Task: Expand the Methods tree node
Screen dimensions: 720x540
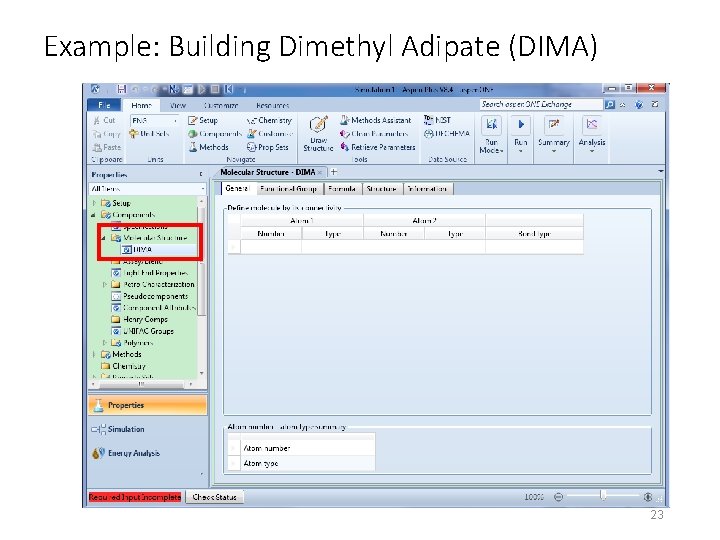Action: tap(94, 354)
